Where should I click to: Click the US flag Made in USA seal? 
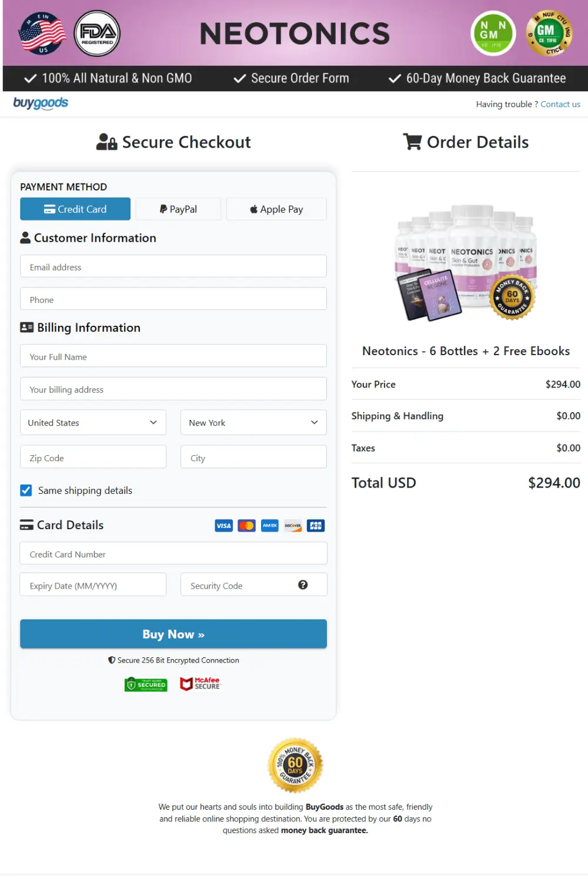[41, 34]
